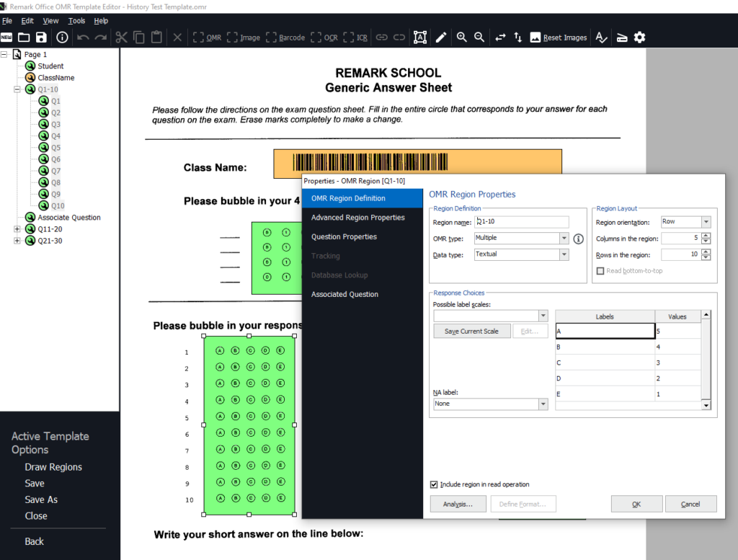Screen dimensions: 738x560
Task: Collapse the Q1-10 tree node
Action: pyautogui.click(x=17, y=89)
